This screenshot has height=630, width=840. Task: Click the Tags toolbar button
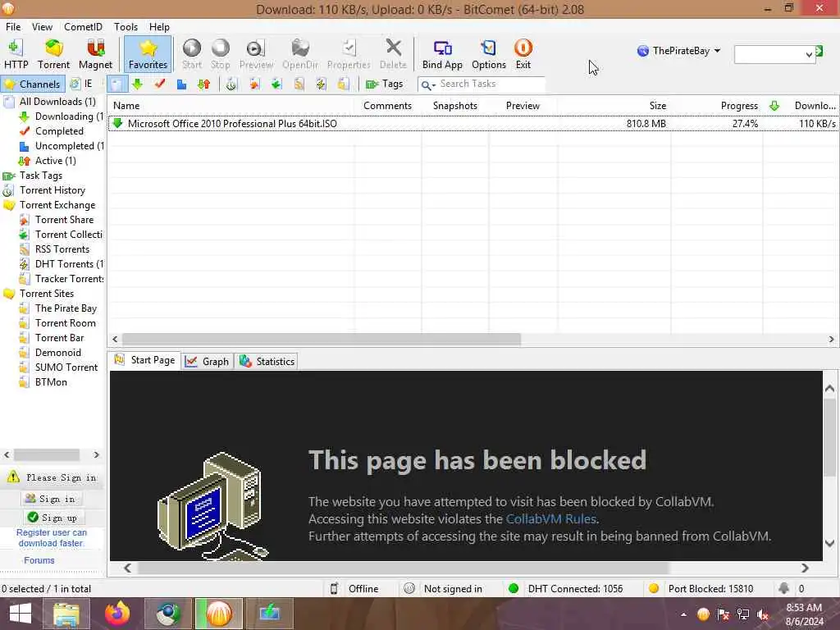[x=384, y=84]
